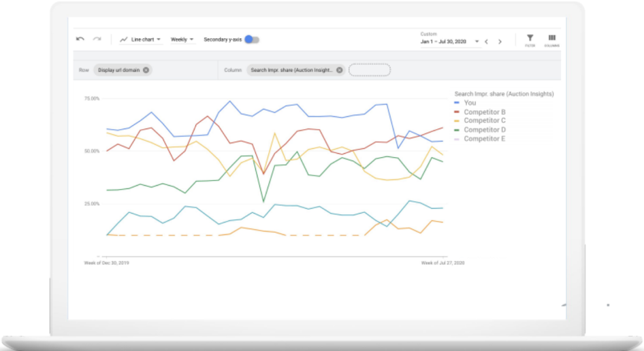Expand the Weekly interval dropdown
Viewport: 644px width, 351px height.
coord(182,39)
